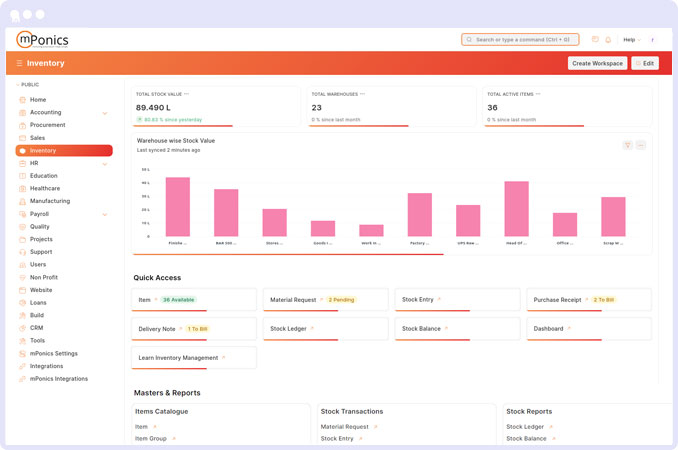Click the notification bell icon
Viewport: 678px width, 450px height.
(608, 40)
